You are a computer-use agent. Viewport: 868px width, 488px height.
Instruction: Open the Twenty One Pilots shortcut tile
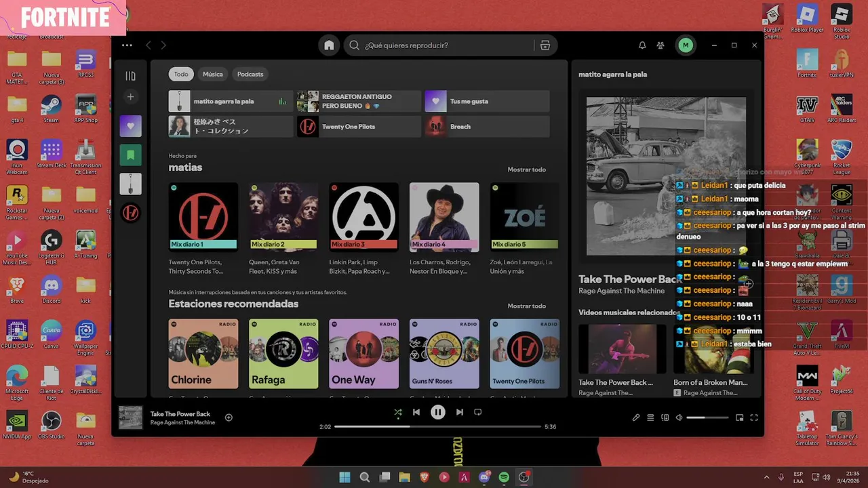click(x=359, y=126)
